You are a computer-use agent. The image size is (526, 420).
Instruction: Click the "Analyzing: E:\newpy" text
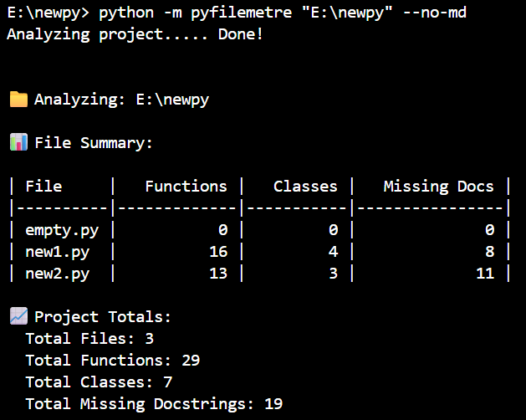tap(122, 100)
